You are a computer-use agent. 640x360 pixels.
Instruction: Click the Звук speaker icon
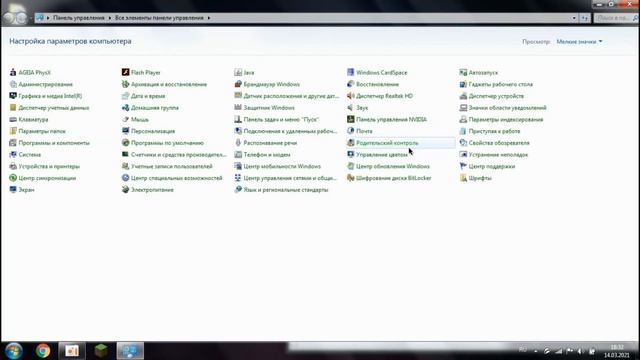(x=350, y=108)
